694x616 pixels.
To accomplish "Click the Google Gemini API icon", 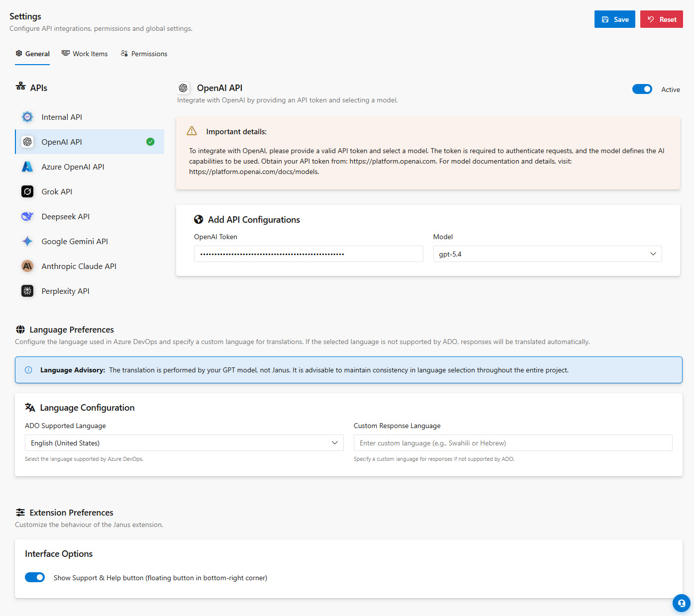I will 27,241.
